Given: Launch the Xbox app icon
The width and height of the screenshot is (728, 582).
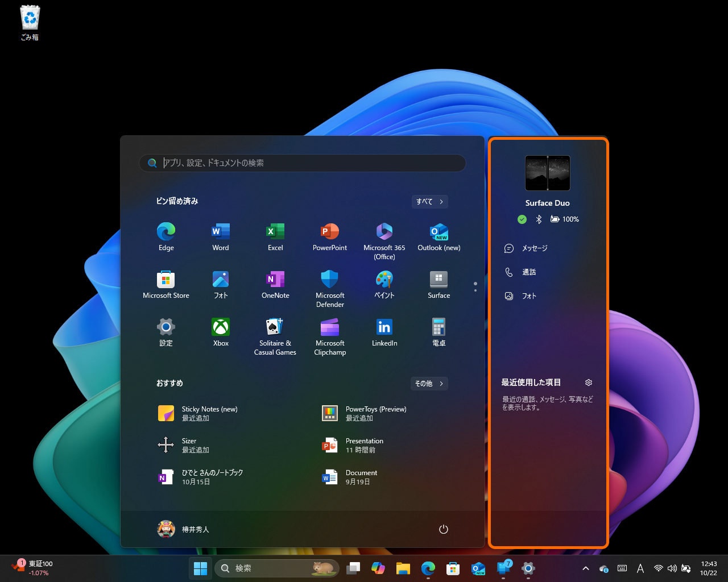Looking at the screenshot, I should tap(220, 326).
